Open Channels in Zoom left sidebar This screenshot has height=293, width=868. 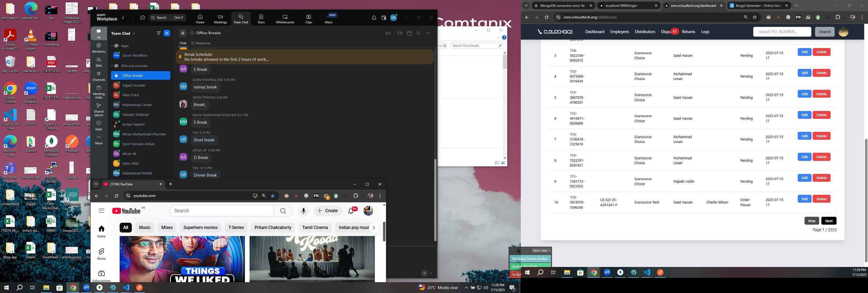(x=99, y=76)
